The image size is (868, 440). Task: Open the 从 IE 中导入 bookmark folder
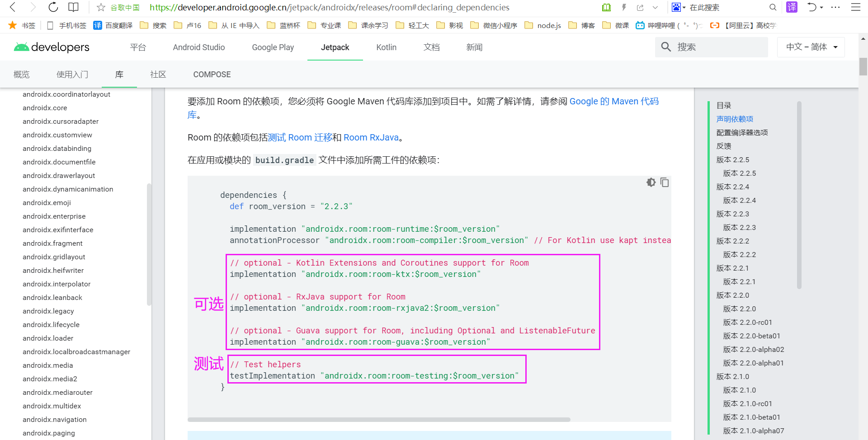point(234,25)
